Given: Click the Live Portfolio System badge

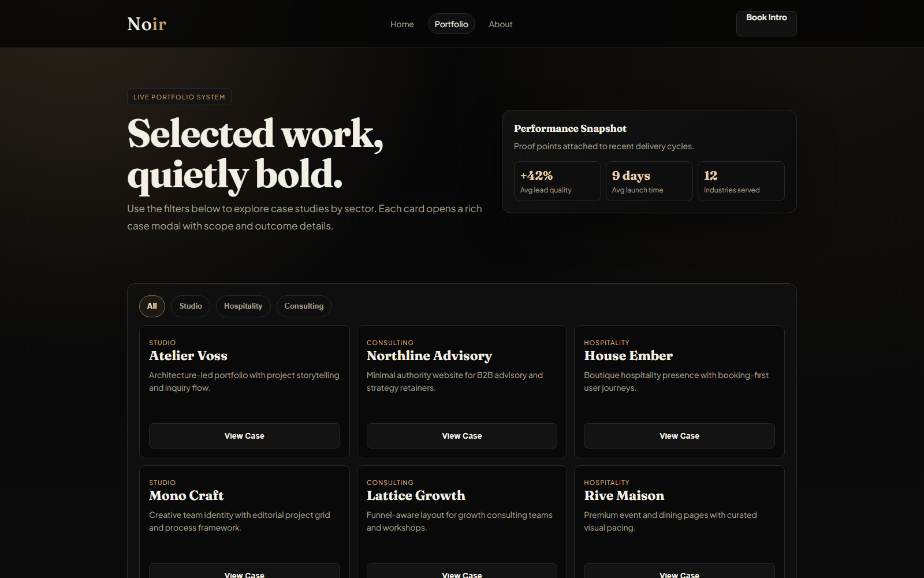Looking at the screenshot, I should click(179, 97).
